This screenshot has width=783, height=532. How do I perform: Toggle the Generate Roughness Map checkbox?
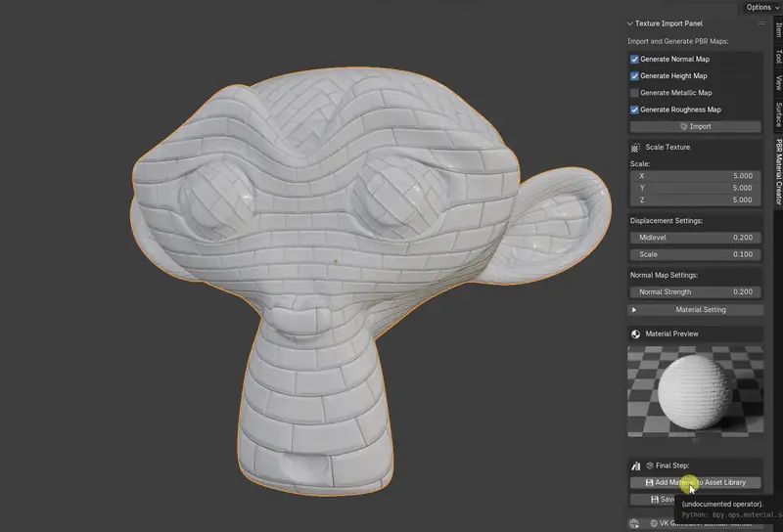click(x=634, y=110)
